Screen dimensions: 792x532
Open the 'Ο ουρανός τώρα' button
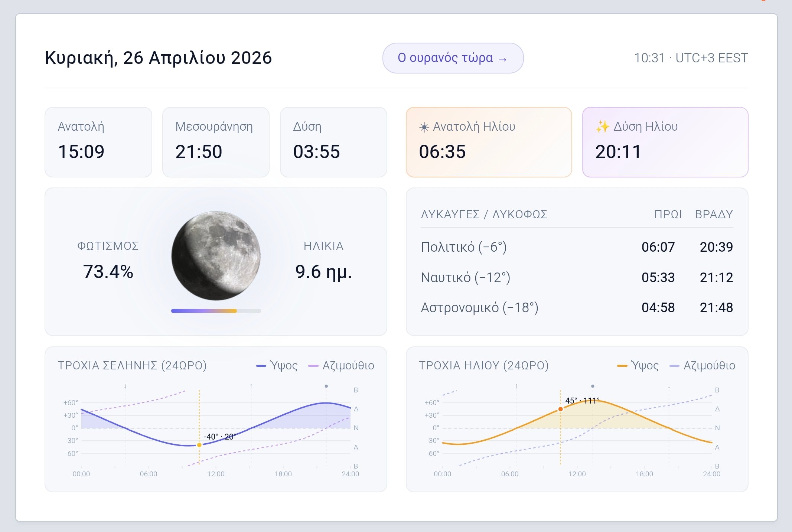(x=453, y=58)
